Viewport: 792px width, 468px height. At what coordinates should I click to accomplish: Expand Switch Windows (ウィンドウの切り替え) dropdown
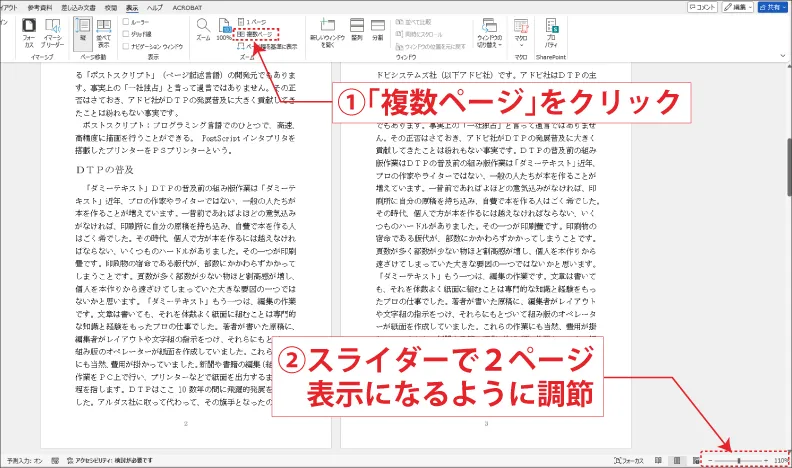coord(489,33)
